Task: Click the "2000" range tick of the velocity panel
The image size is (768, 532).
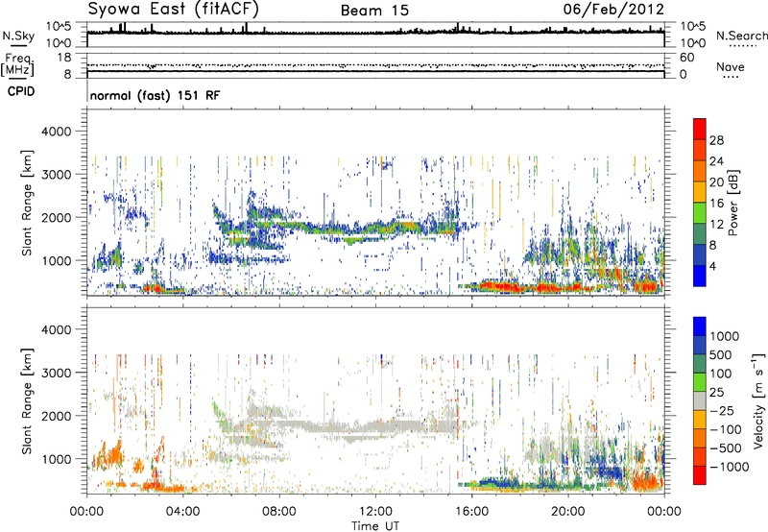Action: (57, 416)
